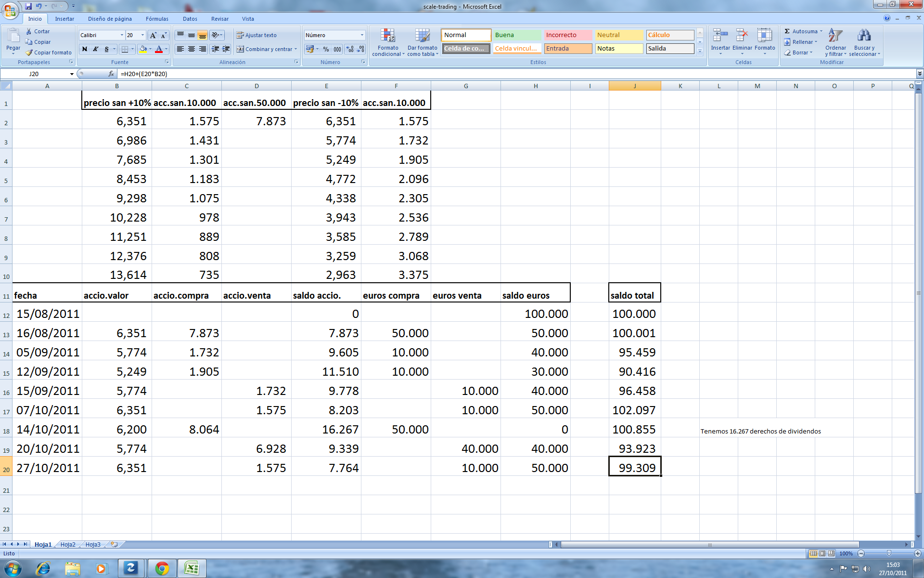Viewport: 924px width, 578px height.
Task: Click the Autosuma sigma icon
Action: [x=787, y=31]
